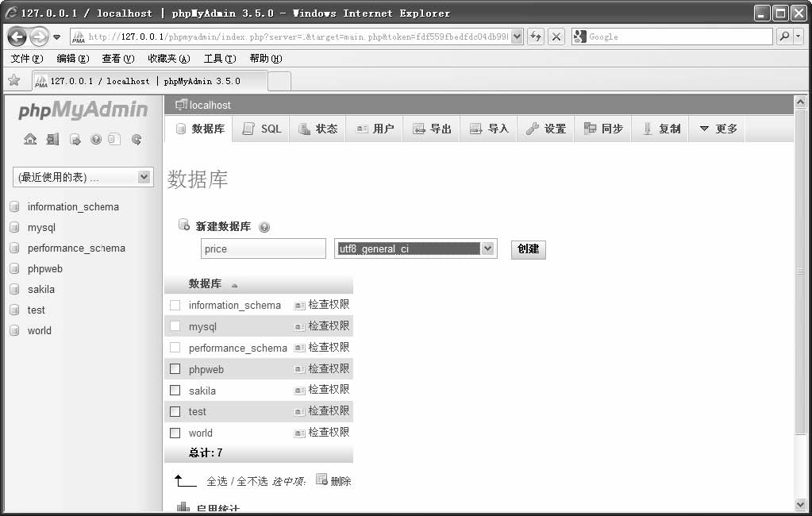Click the browser address URL field
Viewport: 812px width, 516px height.
[298, 37]
